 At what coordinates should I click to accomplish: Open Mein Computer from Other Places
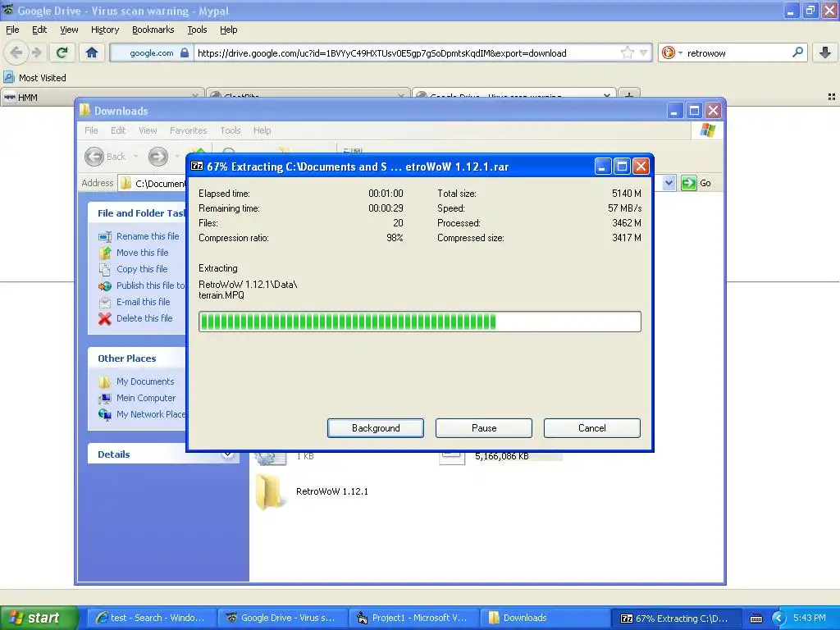click(146, 398)
